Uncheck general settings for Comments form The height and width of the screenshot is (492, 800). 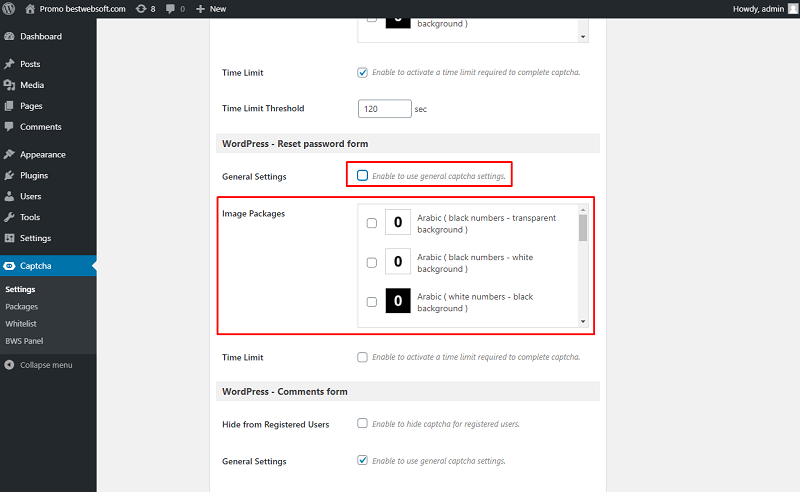pyautogui.click(x=362, y=460)
